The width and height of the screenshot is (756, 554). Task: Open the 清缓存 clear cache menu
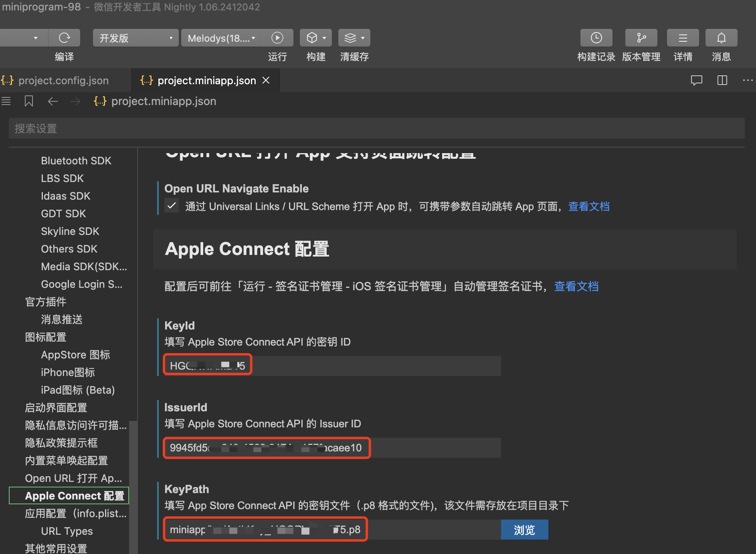click(354, 38)
